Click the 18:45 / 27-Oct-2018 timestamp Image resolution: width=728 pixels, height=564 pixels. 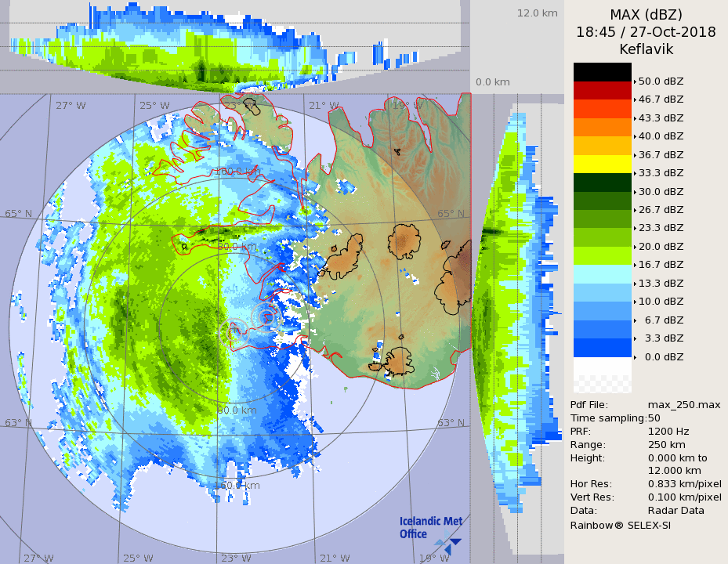pyautogui.click(x=646, y=32)
